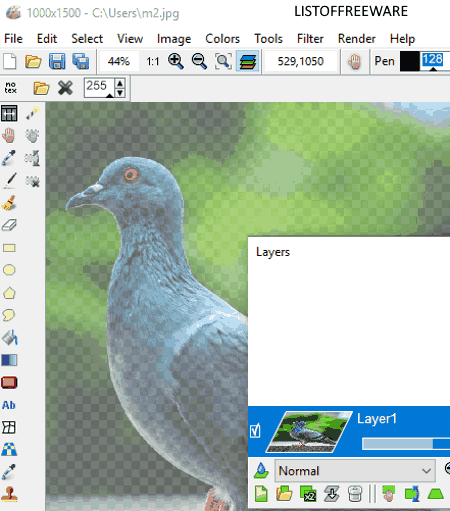This screenshot has height=511, width=450.
Task: Select the Eraser tool
Action: pyautogui.click(x=9, y=226)
